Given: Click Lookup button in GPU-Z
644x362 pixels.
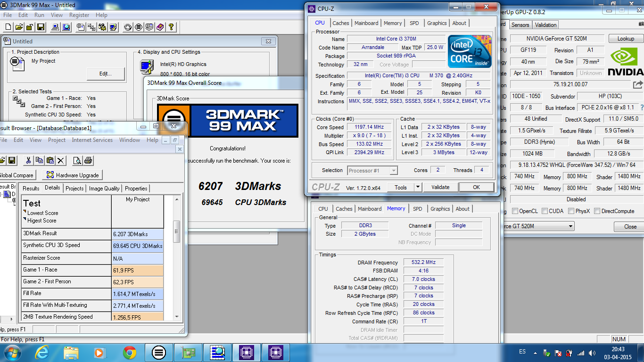Looking at the screenshot, I should pyautogui.click(x=626, y=39).
